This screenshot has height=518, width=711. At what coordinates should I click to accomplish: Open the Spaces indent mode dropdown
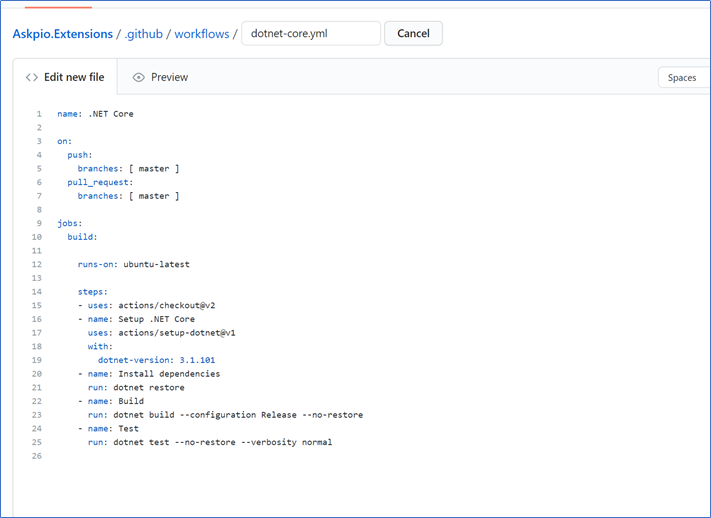tap(684, 78)
